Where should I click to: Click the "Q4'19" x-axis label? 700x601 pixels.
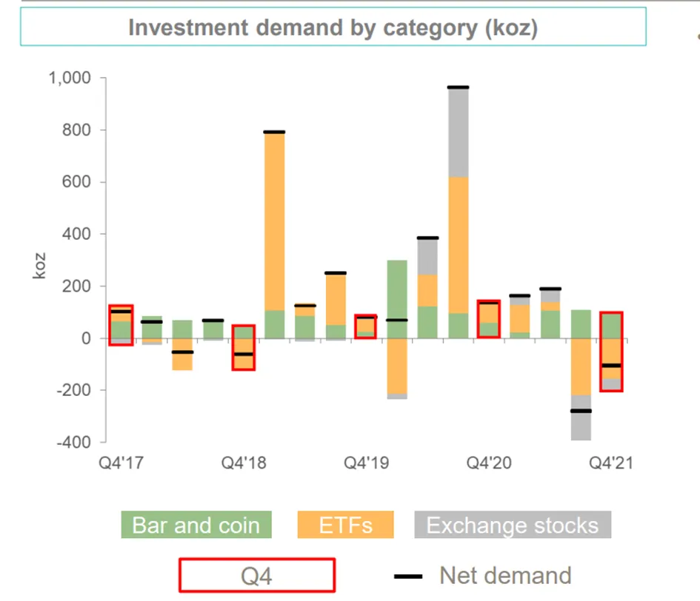366,463
